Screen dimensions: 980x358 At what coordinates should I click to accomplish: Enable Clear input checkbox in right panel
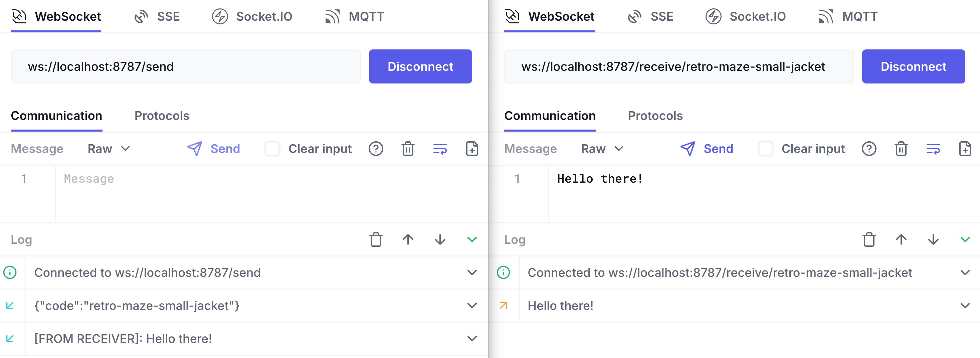coord(765,149)
